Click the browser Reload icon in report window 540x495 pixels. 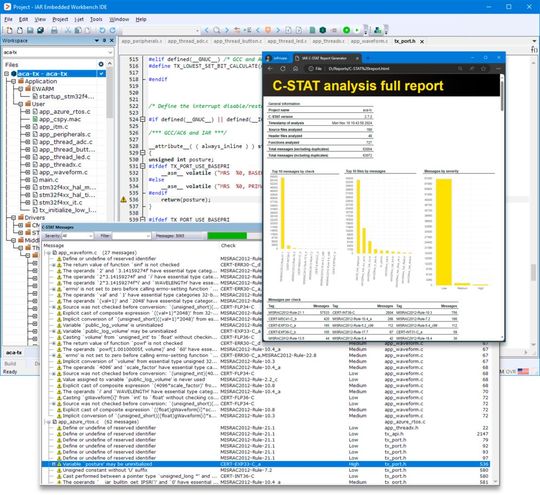point(283,69)
